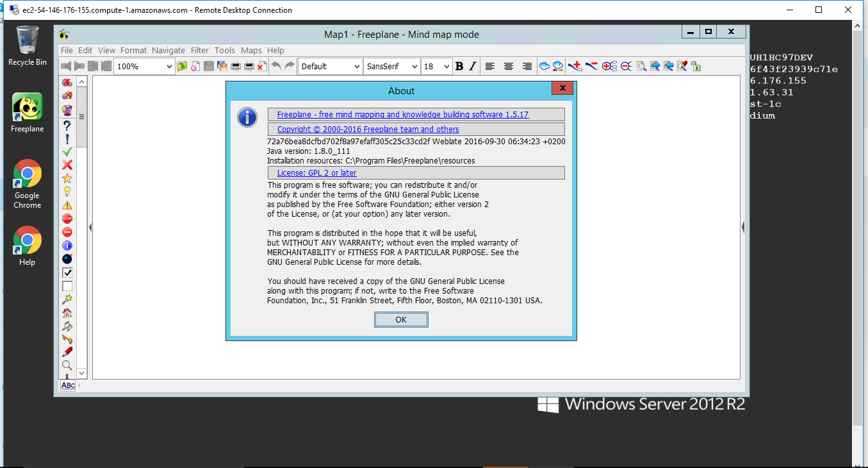Open the Default style dropdown
This screenshot has height=468, width=868.
[356, 66]
